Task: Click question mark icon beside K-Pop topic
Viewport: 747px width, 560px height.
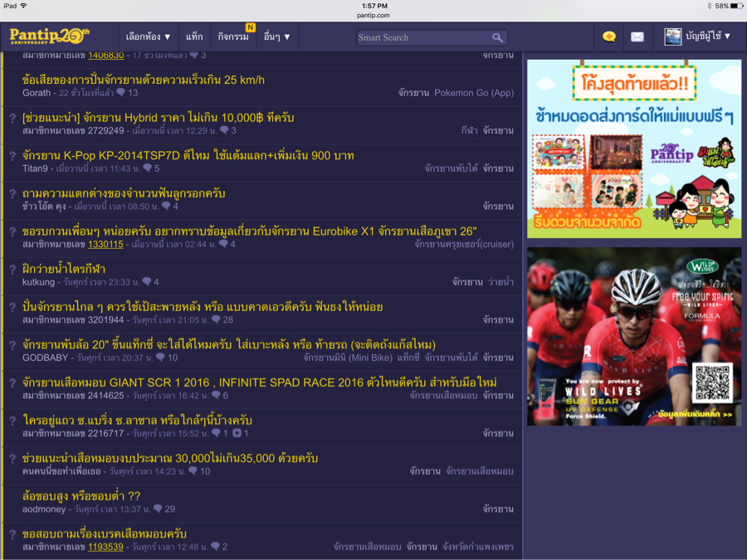Action: (x=12, y=156)
